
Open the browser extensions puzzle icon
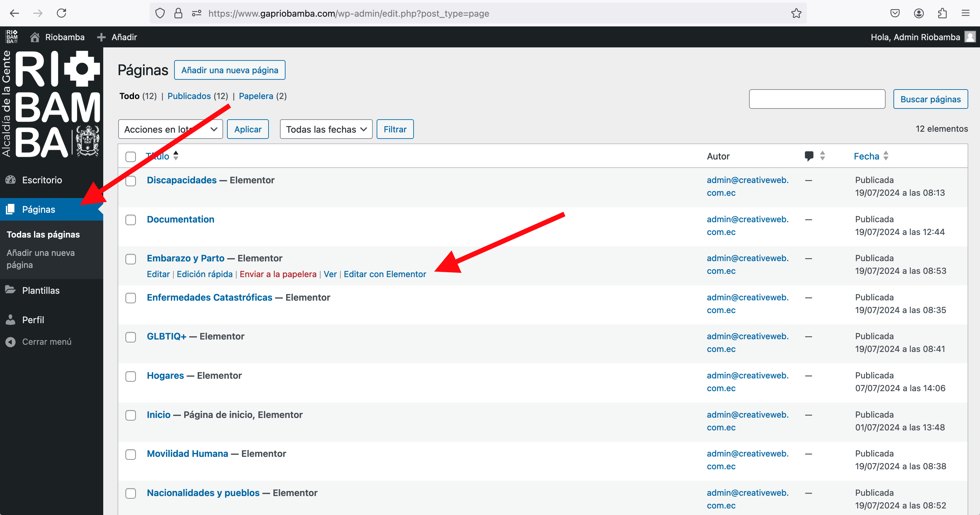click(942, 13)
